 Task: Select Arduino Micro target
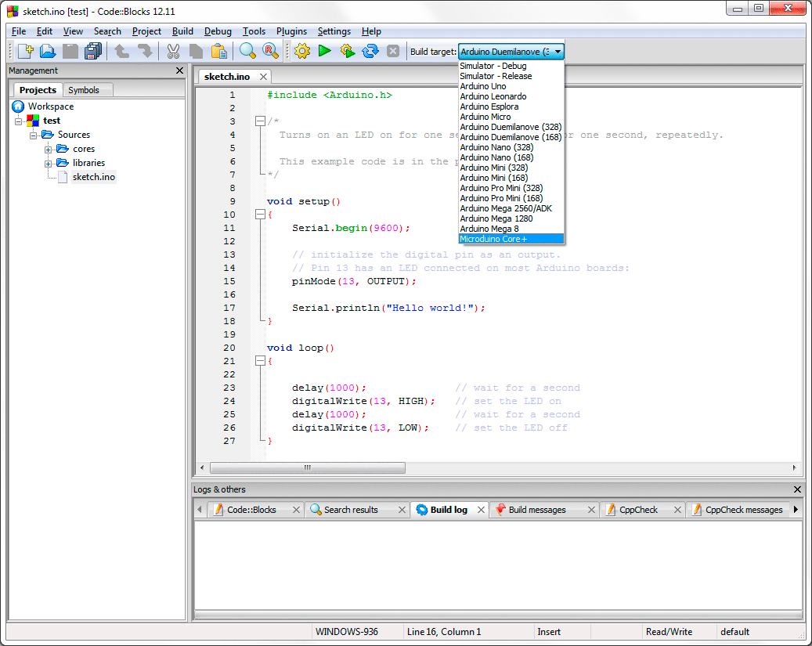click(x=511, y=117)
